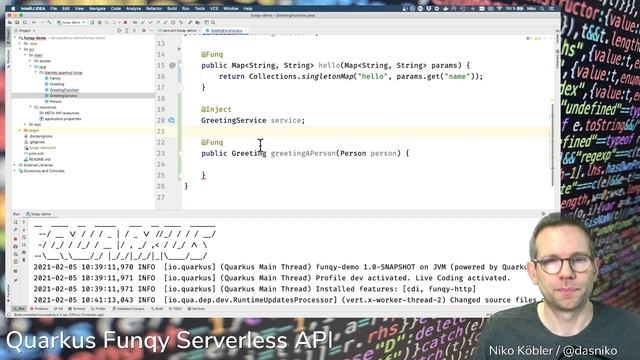Screen dimensions: 640x360
Task: Place cursor on empty line 24
Action: [367, 164]
